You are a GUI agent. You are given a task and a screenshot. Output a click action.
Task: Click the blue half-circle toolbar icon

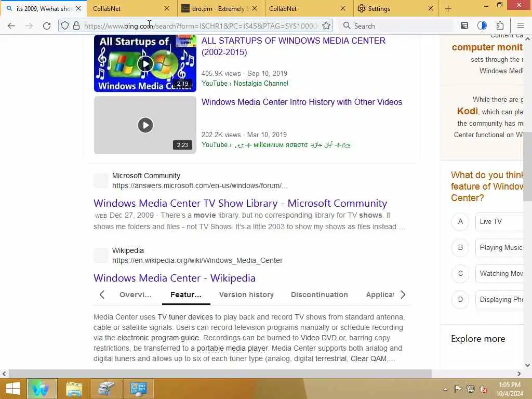482,26
